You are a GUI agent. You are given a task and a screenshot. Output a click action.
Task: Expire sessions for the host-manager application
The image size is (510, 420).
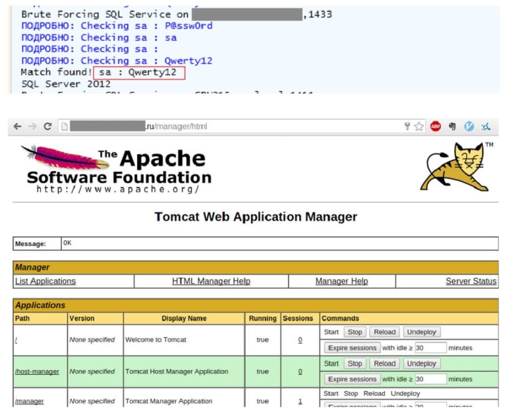[x=352, y=379]
